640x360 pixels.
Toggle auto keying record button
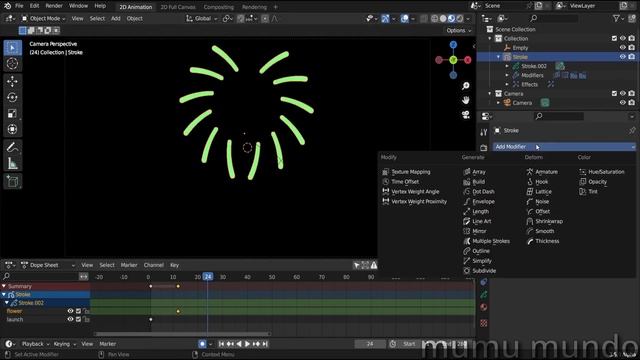pyautogui.click(x=202, y=344)
